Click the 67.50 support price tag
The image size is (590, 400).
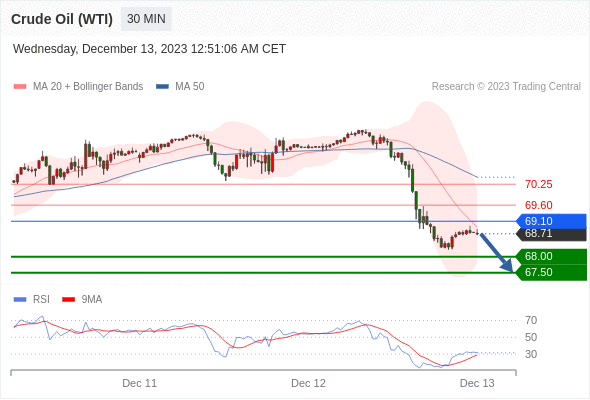551,272
